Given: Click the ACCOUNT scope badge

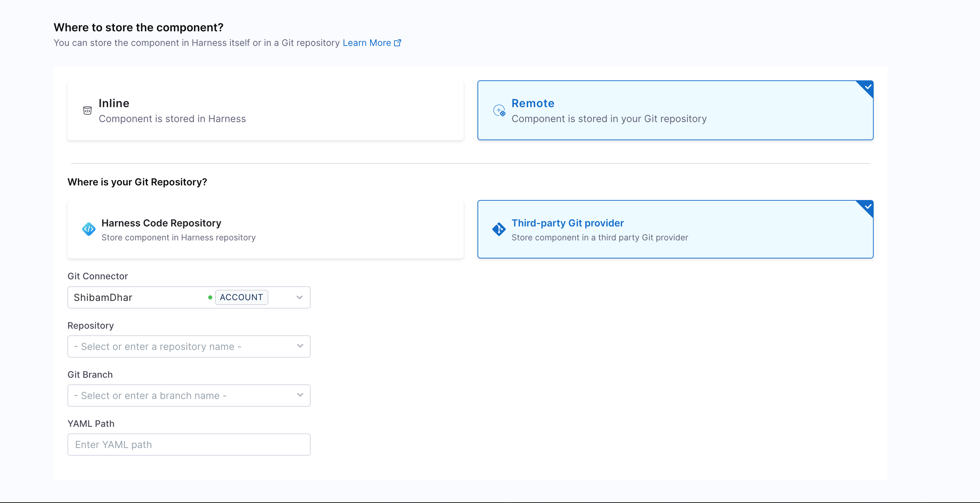Looking at the screenshot, I should (241, 297).
